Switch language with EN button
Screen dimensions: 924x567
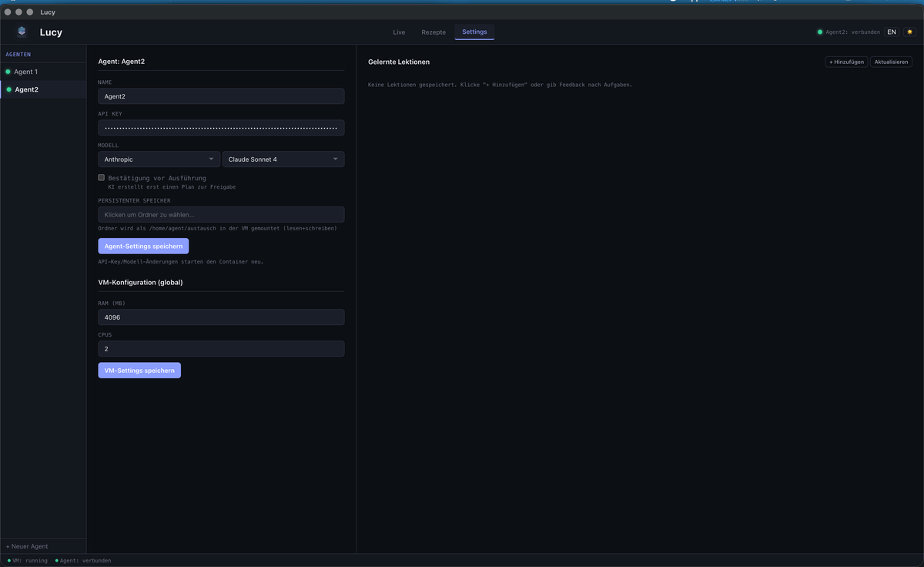coord(891,32)
